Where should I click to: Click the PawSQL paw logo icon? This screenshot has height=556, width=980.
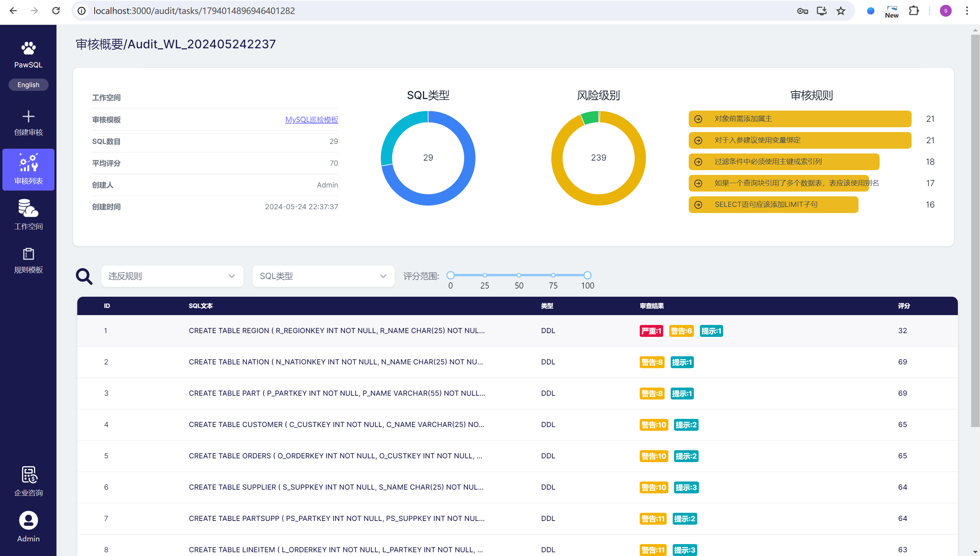point(28,49)
